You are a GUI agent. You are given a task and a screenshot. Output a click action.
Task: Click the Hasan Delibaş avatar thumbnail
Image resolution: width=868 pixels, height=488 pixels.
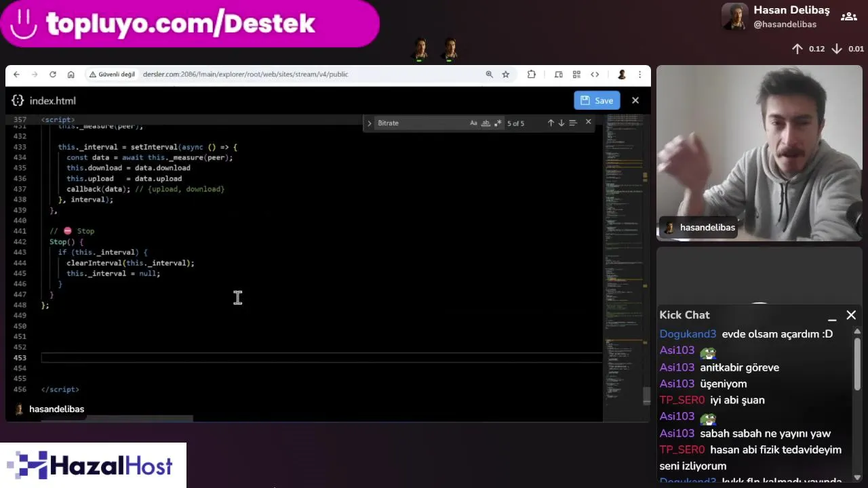734,17
